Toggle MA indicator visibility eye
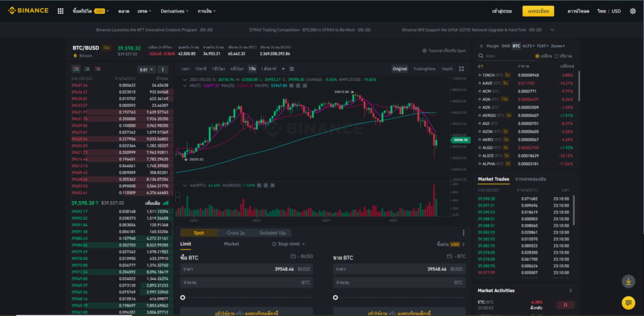The image size is (644, 316). click(291, 85)
